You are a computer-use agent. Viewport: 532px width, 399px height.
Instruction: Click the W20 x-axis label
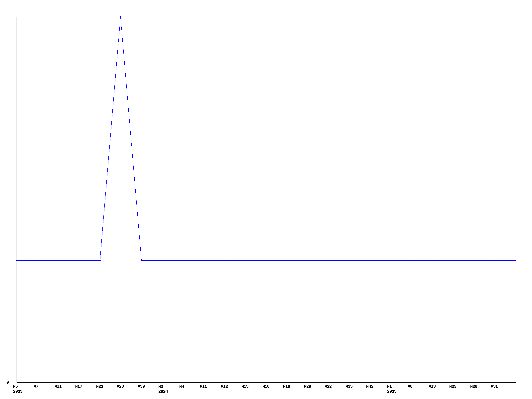[x=307, y=386]
